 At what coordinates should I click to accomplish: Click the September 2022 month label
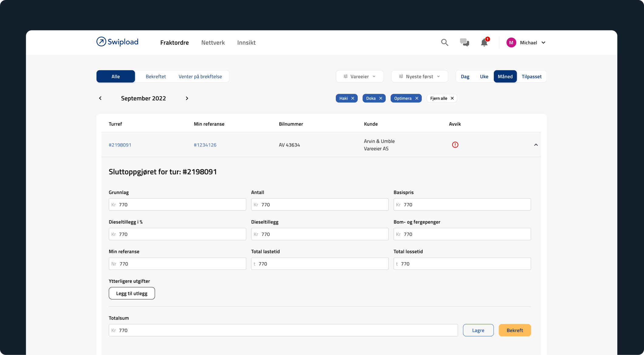point(143,98)
